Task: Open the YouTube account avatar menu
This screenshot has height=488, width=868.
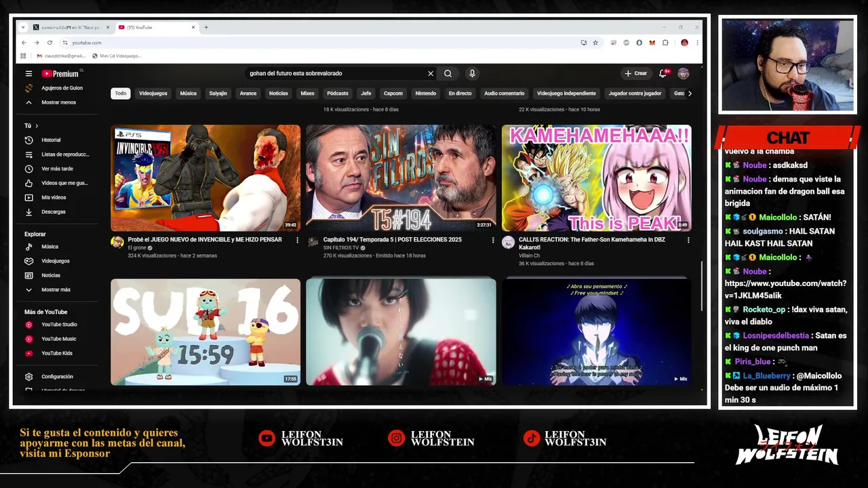Action: click(x=683, y=73)
